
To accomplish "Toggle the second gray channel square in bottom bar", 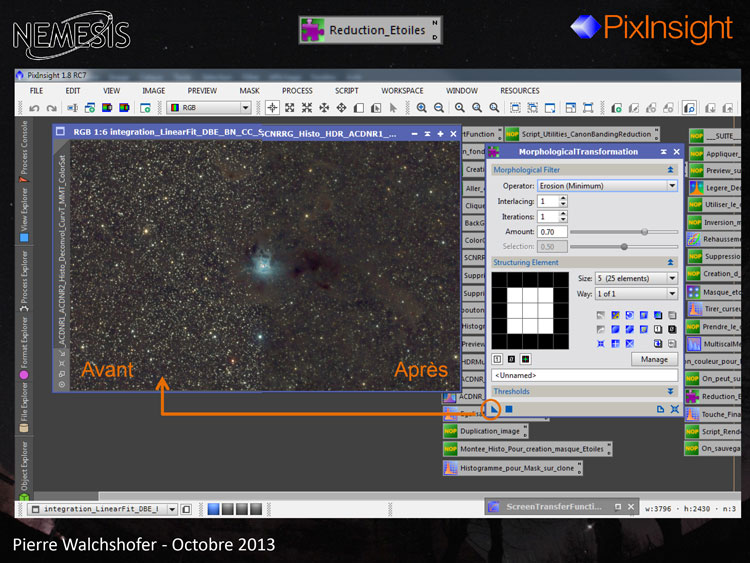I will (x=228, y=509).
